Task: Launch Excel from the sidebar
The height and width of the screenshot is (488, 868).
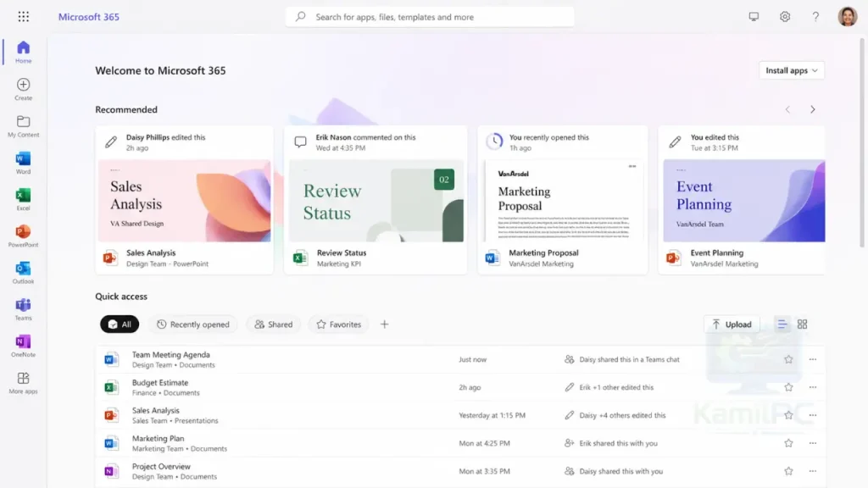Action: tap(23, 199)
